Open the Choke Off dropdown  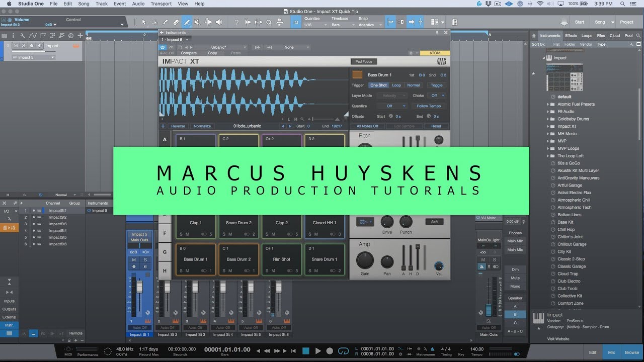coord(436,96)
